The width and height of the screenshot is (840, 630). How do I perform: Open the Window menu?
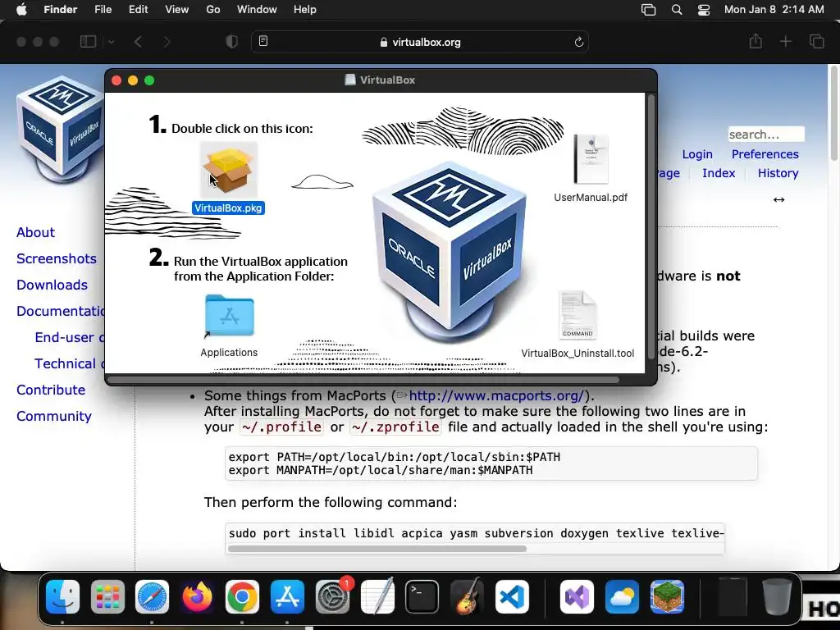coord(257,10)
